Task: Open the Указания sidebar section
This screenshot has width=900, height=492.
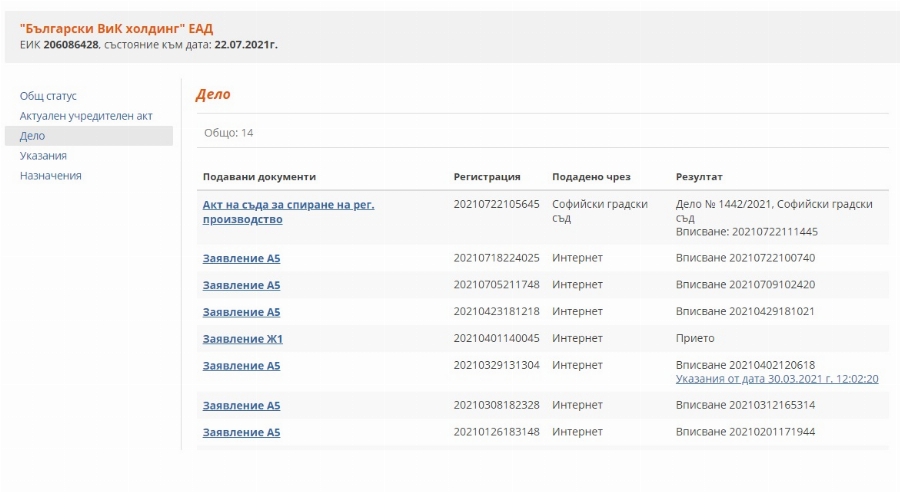Action: (43, 156)
